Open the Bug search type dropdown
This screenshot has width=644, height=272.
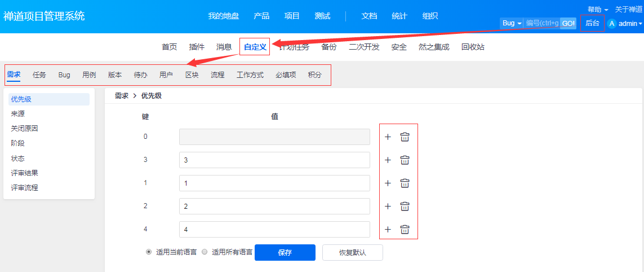512,24
